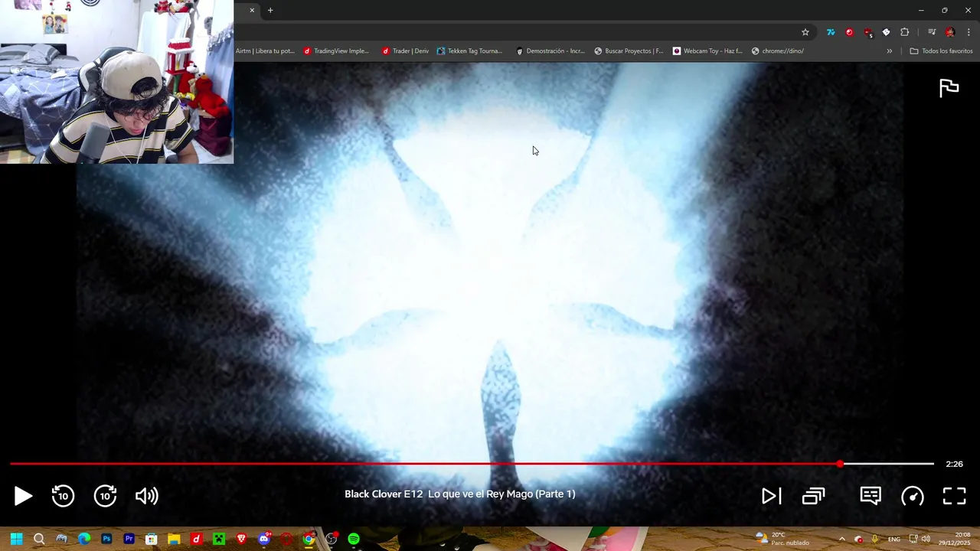
Task: Open the weather widget 20°C
Action: click(782, 539)
